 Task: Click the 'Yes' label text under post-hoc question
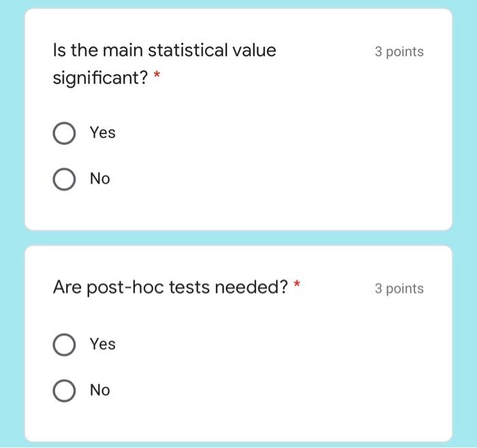tap(103, 345)
